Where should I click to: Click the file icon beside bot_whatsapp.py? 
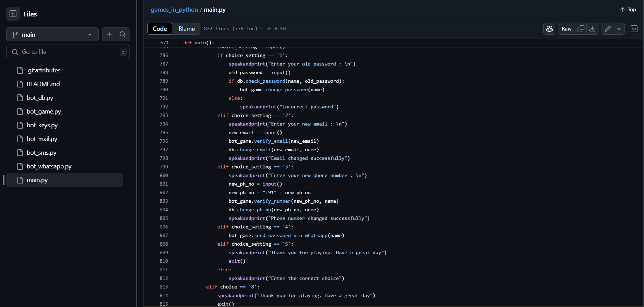(x=20, y=166)
